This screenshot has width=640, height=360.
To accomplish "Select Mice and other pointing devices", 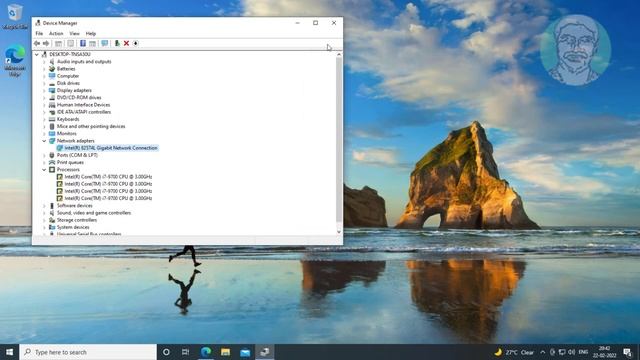I will pos(91,127).
